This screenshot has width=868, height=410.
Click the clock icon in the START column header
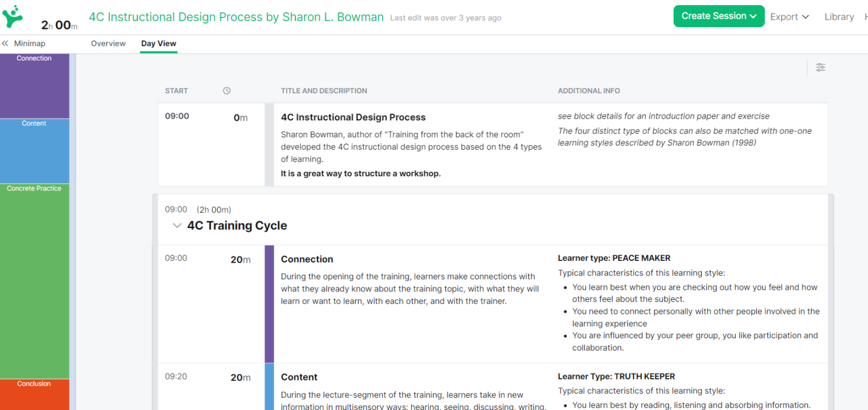(227, 90)
